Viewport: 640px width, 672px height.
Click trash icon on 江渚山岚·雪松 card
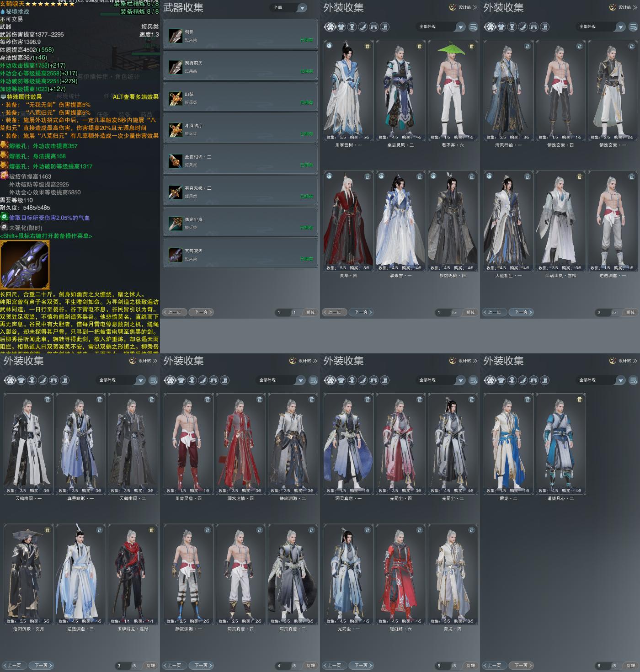pos(580,176)
